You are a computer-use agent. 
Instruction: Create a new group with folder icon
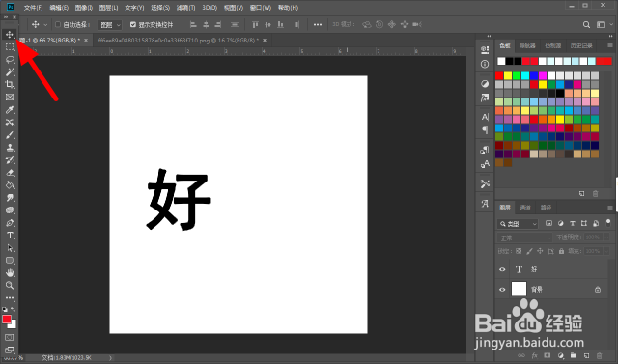(x=573, y=355)
